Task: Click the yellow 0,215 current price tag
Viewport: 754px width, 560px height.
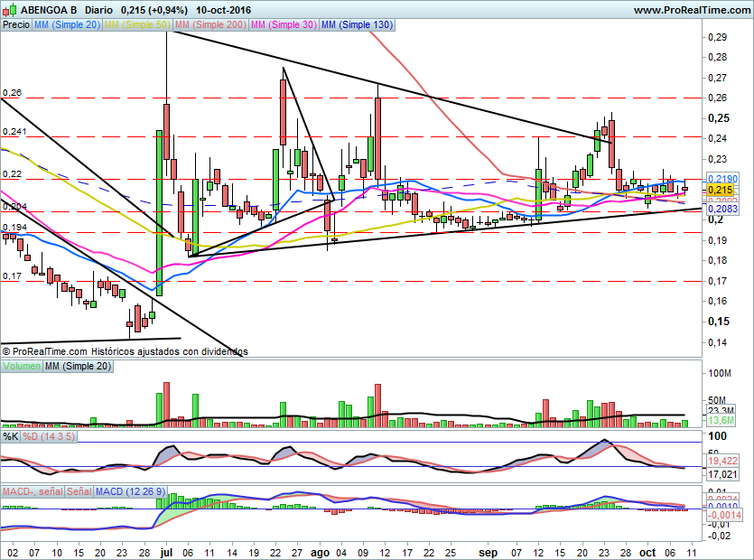Action: (x=721, y=190)
